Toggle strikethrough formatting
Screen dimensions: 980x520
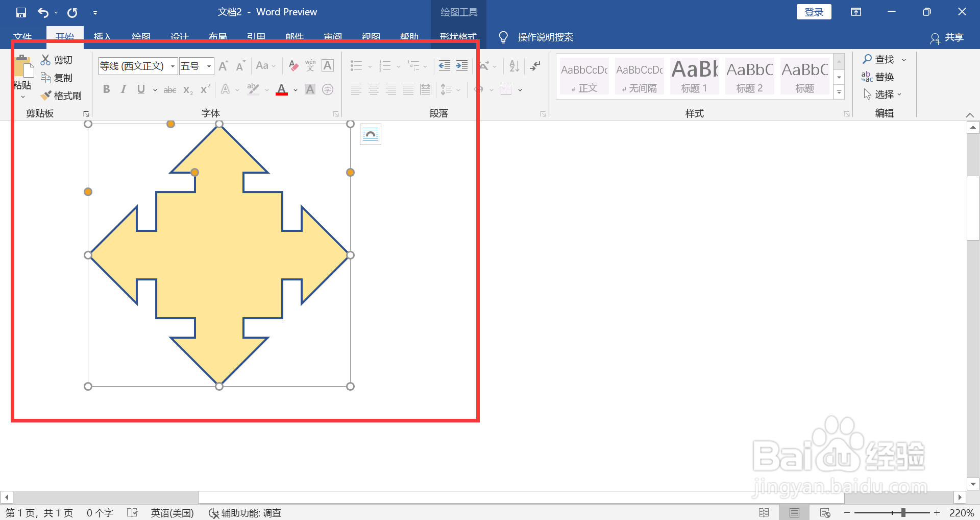[x=170, y=90]
